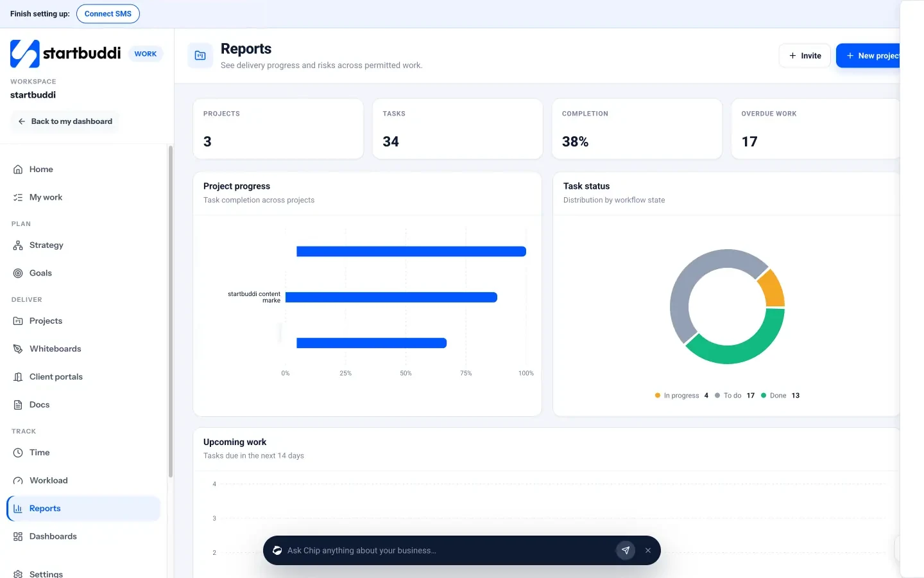Open the Workload view
The height and width of the screenshot is (578, 924).
pos(83,481)
